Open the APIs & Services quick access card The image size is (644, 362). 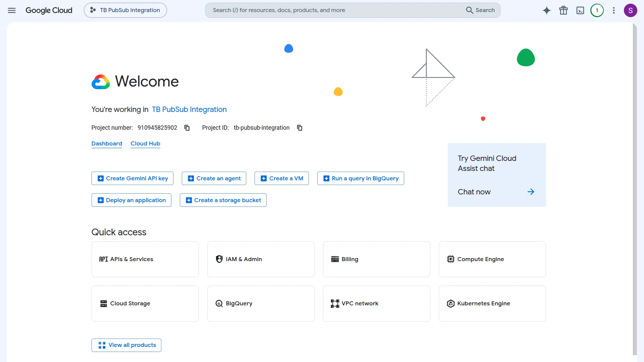[145, 259]
